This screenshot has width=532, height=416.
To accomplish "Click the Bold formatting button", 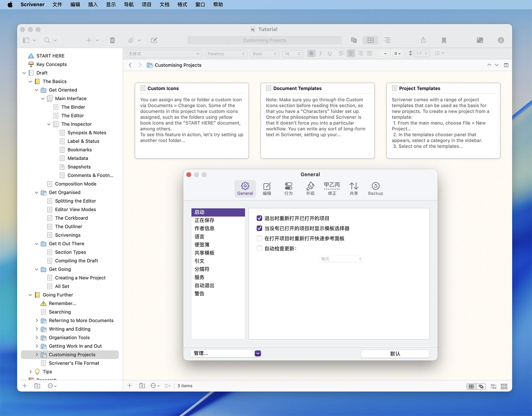I will (311, 53).
